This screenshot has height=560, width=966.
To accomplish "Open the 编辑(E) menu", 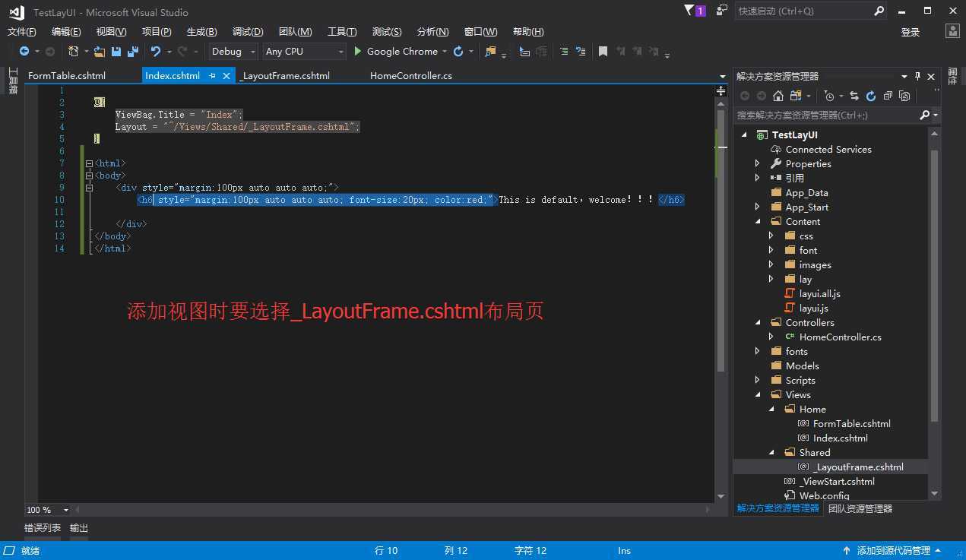I will tap(66, 32).
